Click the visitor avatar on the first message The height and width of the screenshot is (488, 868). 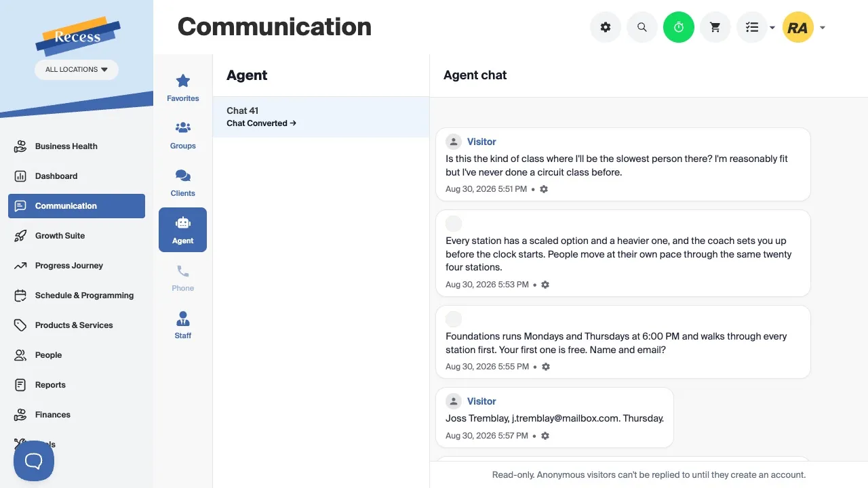[x=454, y=142]
